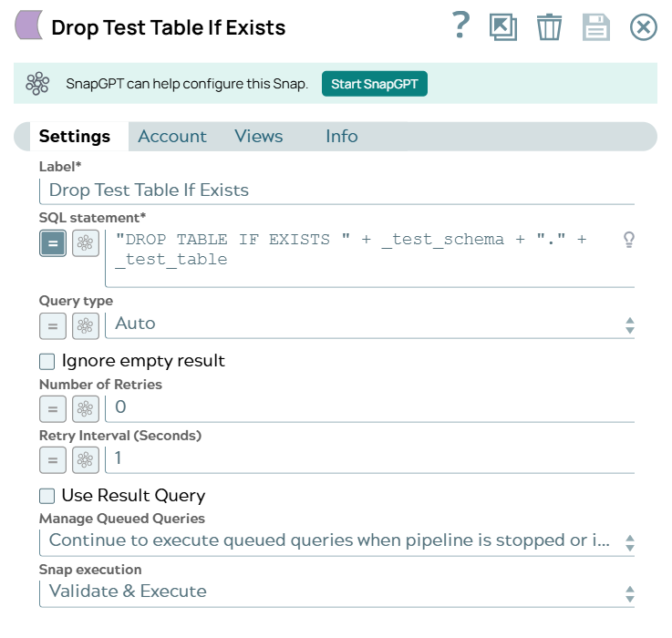Click the SnapGPT flower icon in the banner
Screen dimensions: 672x638
pos(37,83)
